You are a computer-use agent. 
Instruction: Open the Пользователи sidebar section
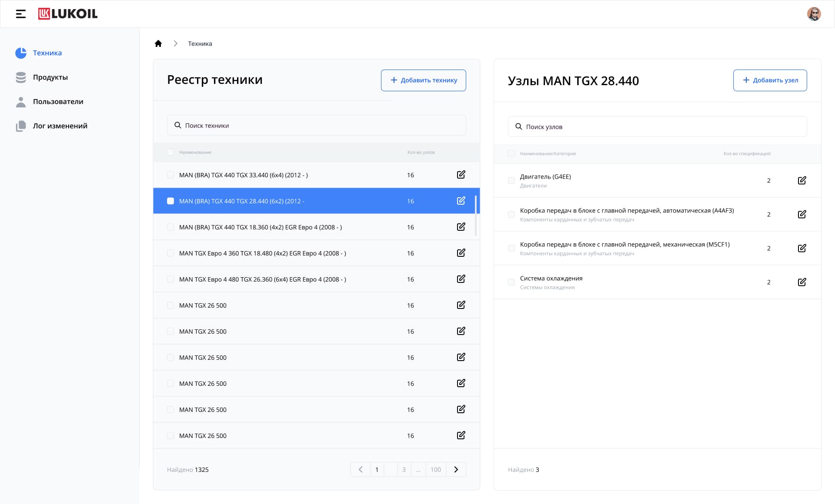click(x=58, y=102)
